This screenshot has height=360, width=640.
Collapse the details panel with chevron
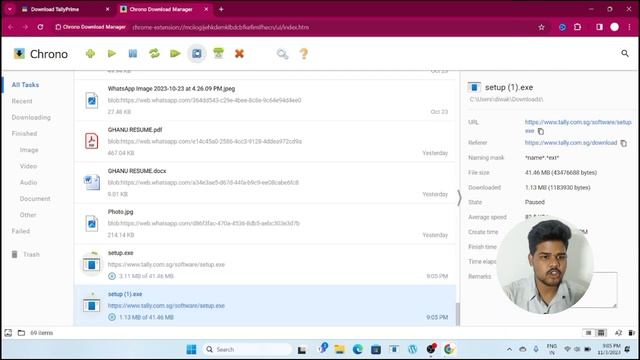pos(459,198)
